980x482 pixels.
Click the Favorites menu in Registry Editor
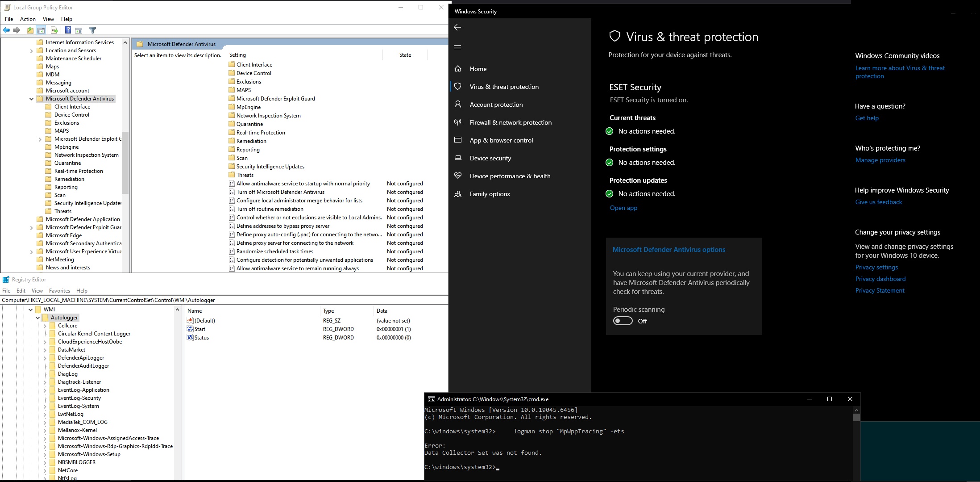click(x=59, y=290)
